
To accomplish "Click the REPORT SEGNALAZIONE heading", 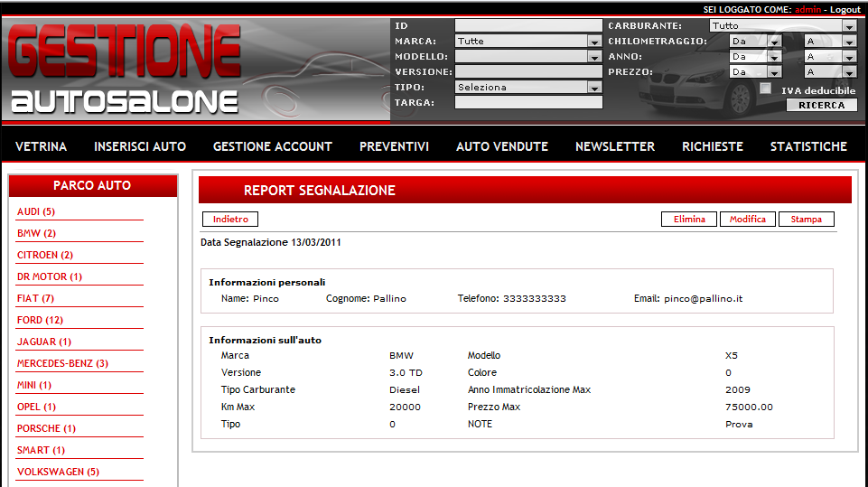I will pyautogui.click(x=320, y=191).
